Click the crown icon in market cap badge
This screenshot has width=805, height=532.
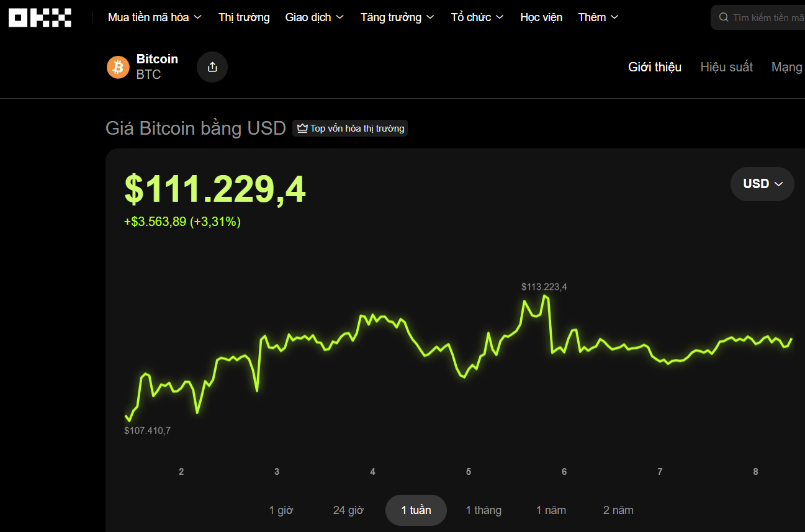click(302, 128)
